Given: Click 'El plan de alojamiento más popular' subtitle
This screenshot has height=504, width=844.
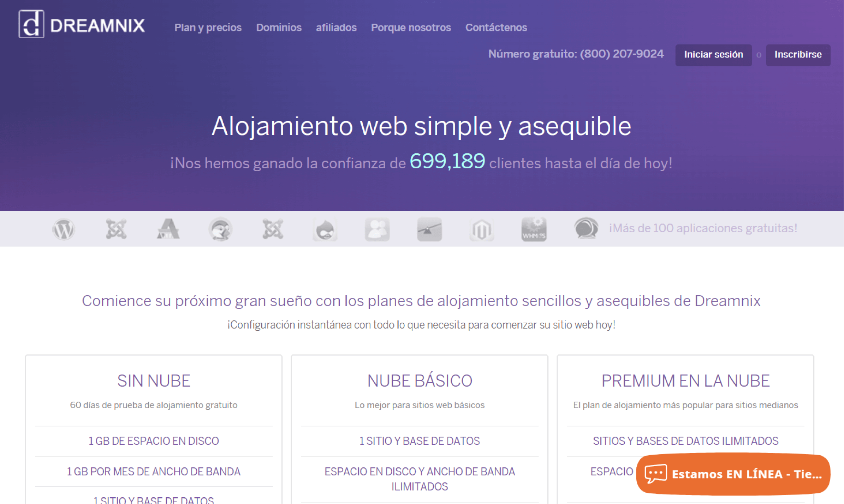Looking at the screenshot, I should coord(685,405).
